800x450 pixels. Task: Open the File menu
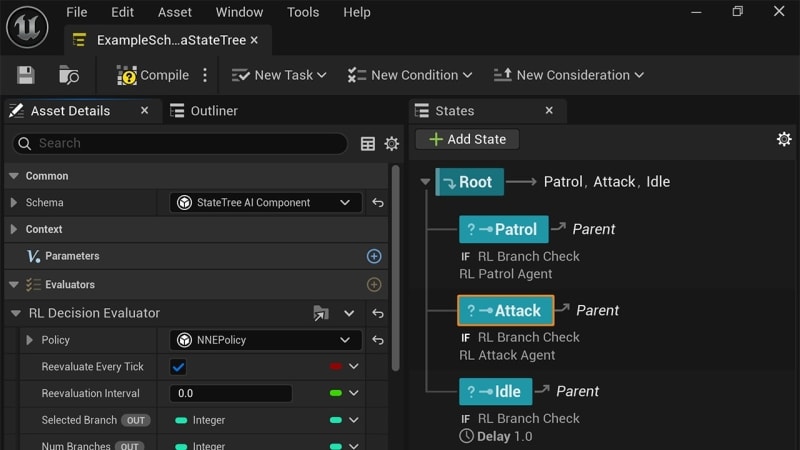click(x=77, y=12)
